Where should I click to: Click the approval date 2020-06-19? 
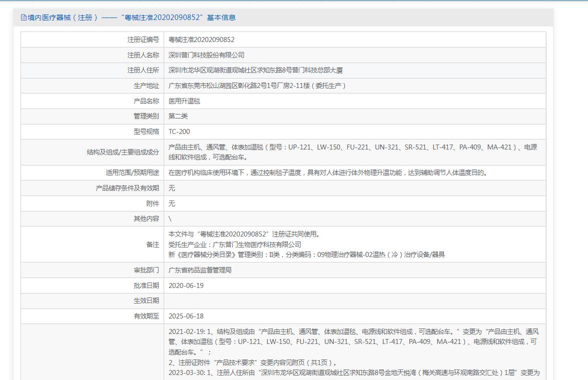186,285
